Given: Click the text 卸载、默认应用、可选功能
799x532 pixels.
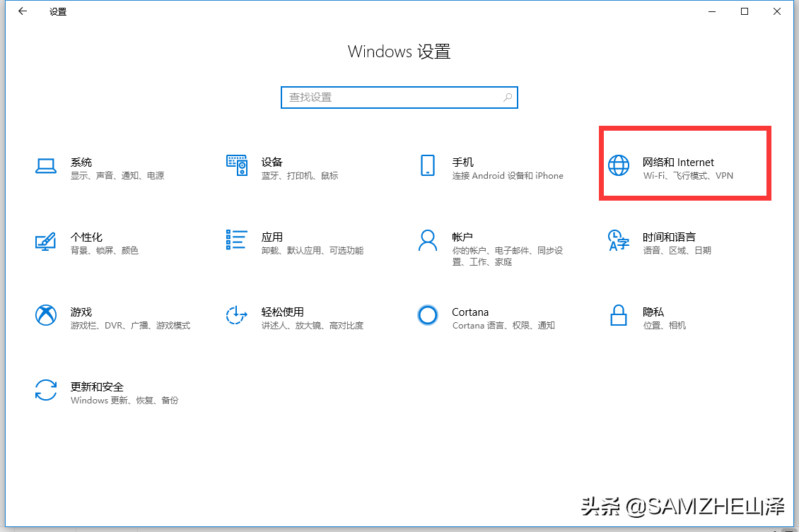Looking at the screenshot, I should (x=313, y=251).
